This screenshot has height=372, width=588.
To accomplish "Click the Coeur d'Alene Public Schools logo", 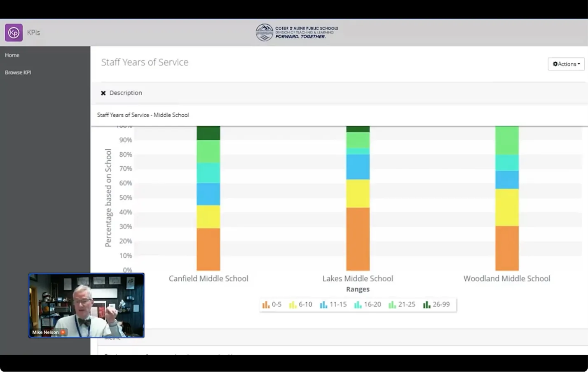I will pyautogui.click(x=296, y=33).
